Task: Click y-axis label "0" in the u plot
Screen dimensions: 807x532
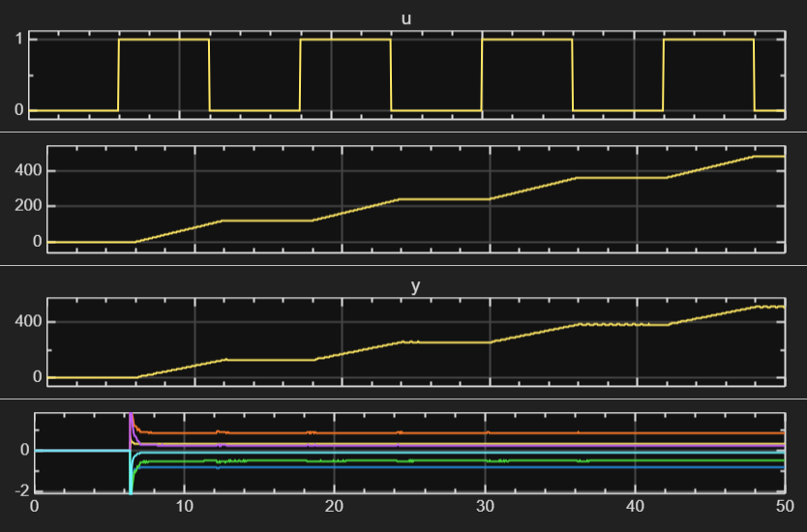Action: coord(18,110)
